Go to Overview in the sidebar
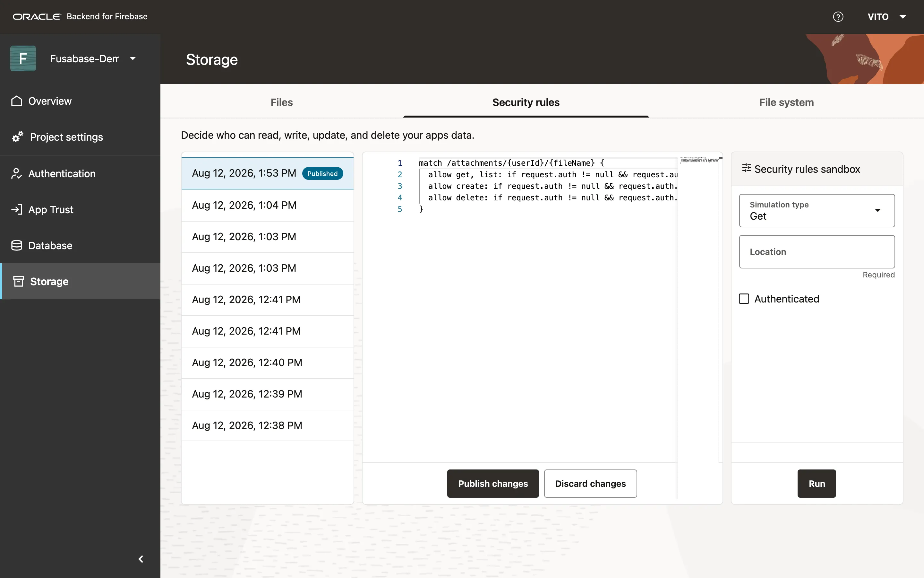The width and height of the screenshot is (924, 578). tap(80, 101)
